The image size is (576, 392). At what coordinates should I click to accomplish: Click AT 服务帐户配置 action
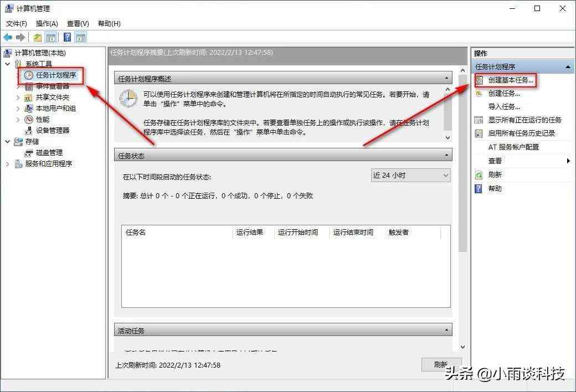coord(513,147)
